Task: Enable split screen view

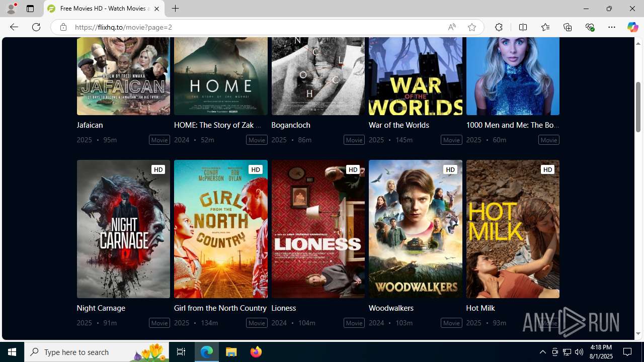Action: coord(523,27)
